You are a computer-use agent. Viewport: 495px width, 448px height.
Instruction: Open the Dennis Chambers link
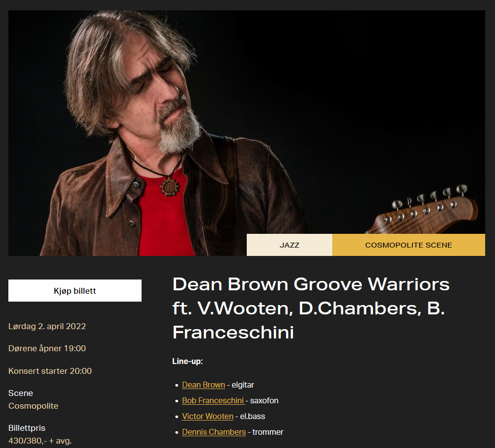(x=214, y=432)
